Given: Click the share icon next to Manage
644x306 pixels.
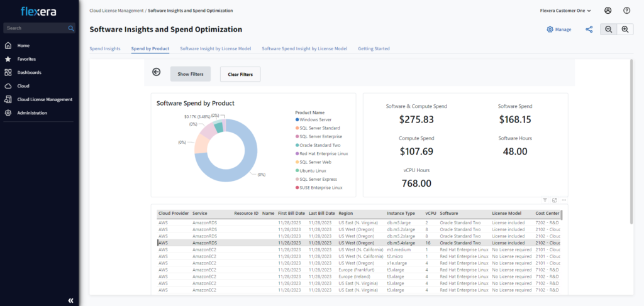Looking at the screenshot, I should 589,30.
